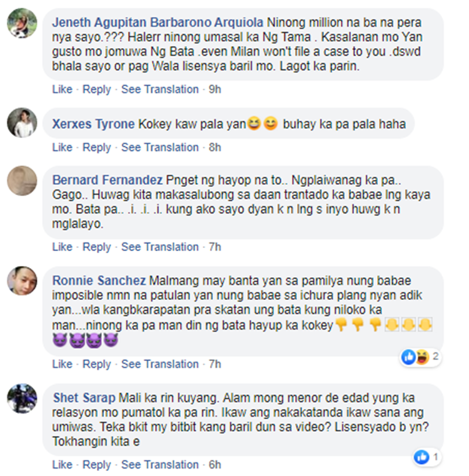Open the Shet Sarap name link

tap(84, 398)
